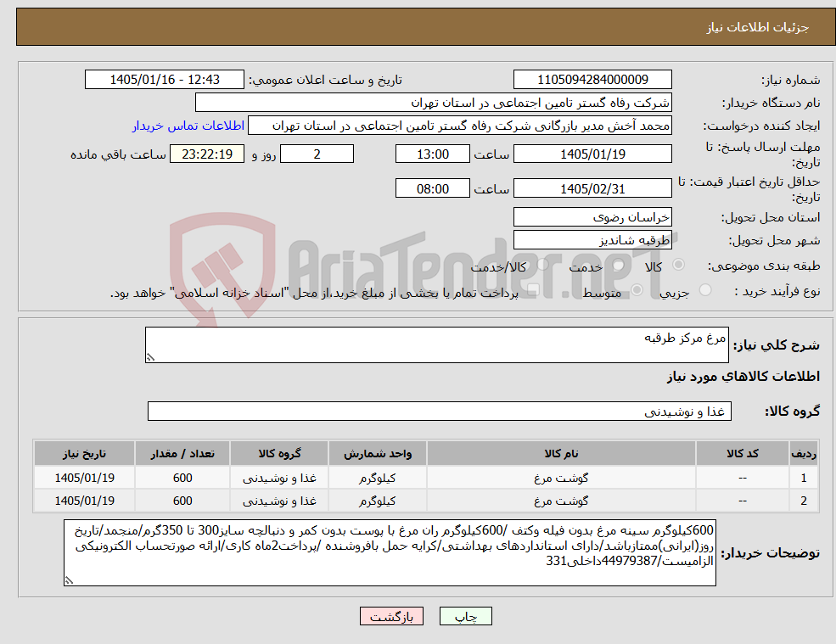836x644 pixels.
Task: Click date 1405/01/19 in row 1
Action: (84, 478)
